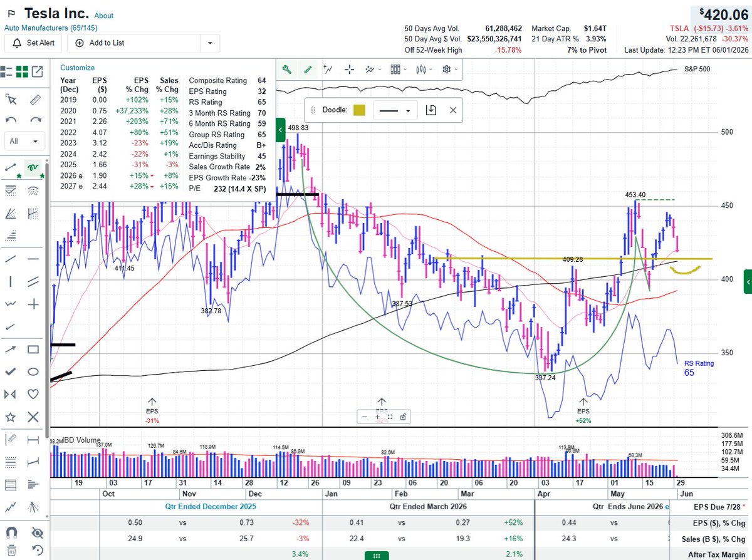Image resolution: width=752 pixels, height=560 pixels.
Task: Select the zigzag polyline tool
Action: 11,304
